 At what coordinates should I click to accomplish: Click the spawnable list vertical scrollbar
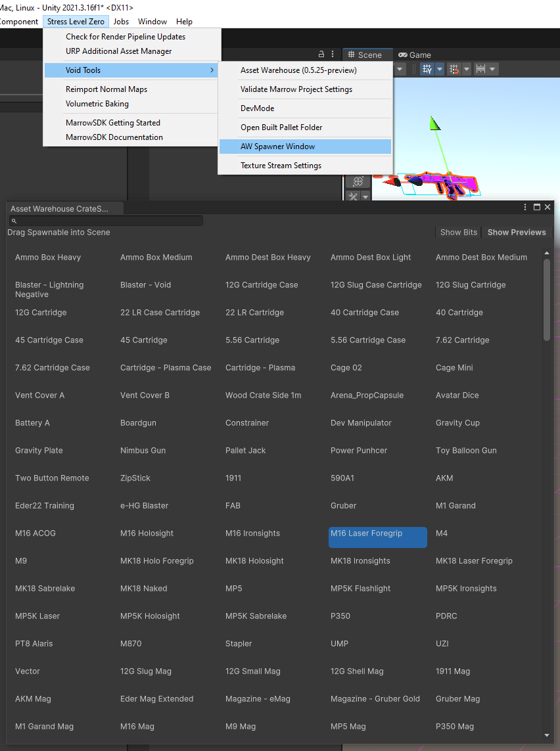(x=547, y=300)
